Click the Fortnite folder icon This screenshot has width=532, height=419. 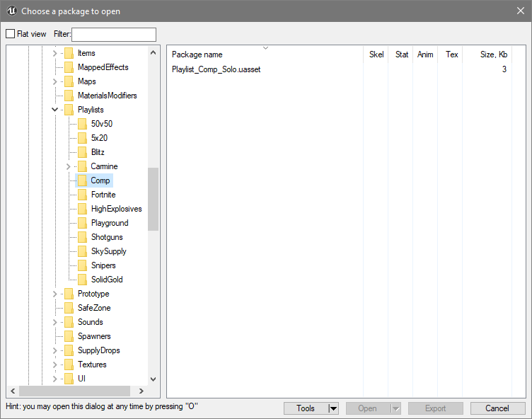coord(82,195)
